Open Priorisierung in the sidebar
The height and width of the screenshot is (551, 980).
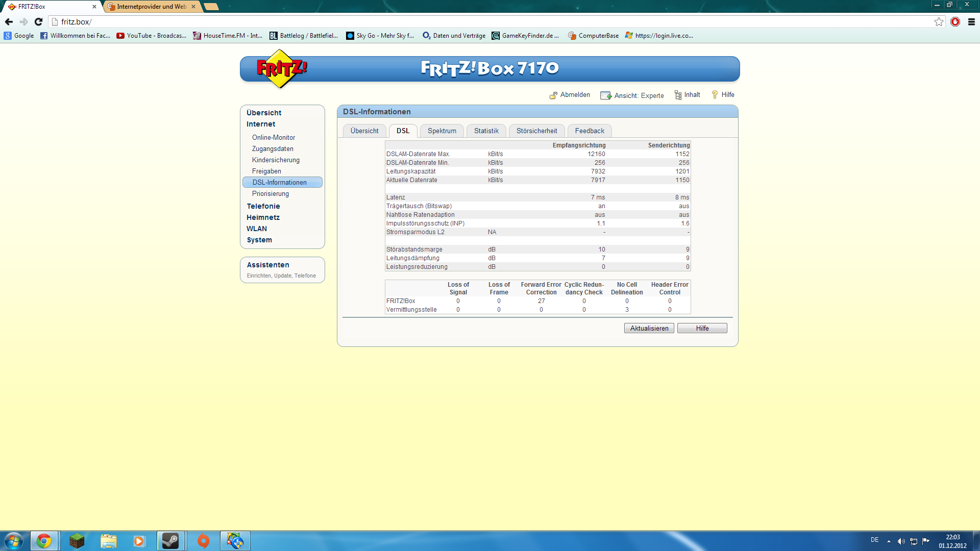[271, 194]
